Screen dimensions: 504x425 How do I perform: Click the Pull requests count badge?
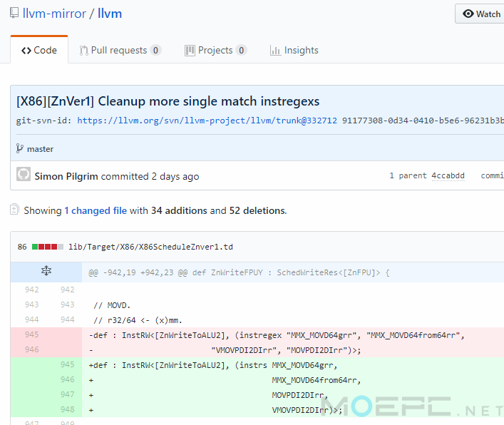(155, 50)
